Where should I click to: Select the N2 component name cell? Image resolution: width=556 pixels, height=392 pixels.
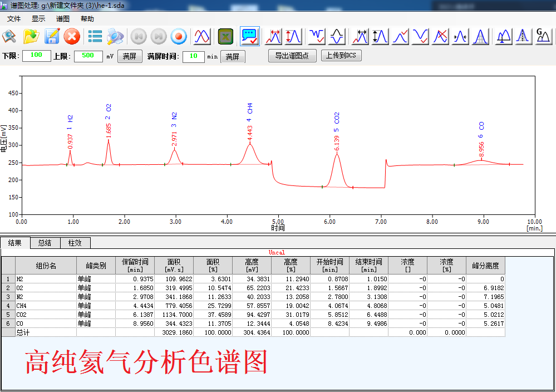point(46,297)
